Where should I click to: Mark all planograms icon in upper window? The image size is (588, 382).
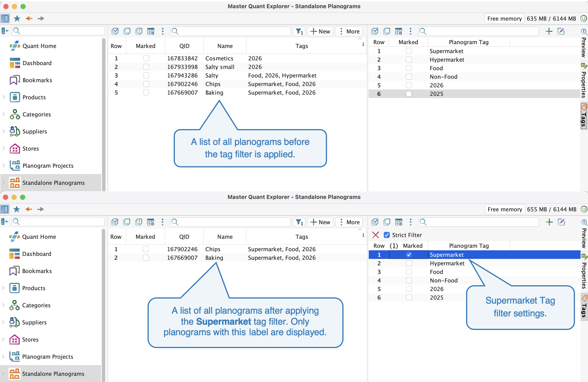pyautogui.click(x=115, y=31)
